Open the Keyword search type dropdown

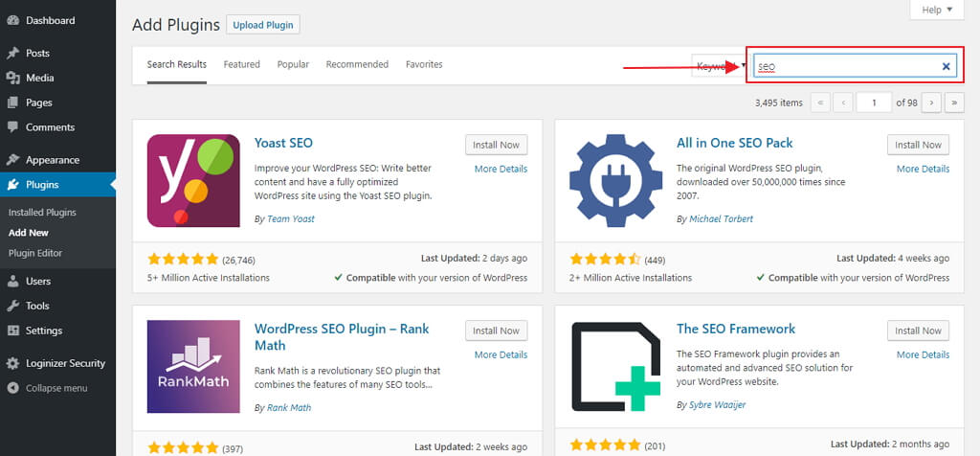point(720,66)
